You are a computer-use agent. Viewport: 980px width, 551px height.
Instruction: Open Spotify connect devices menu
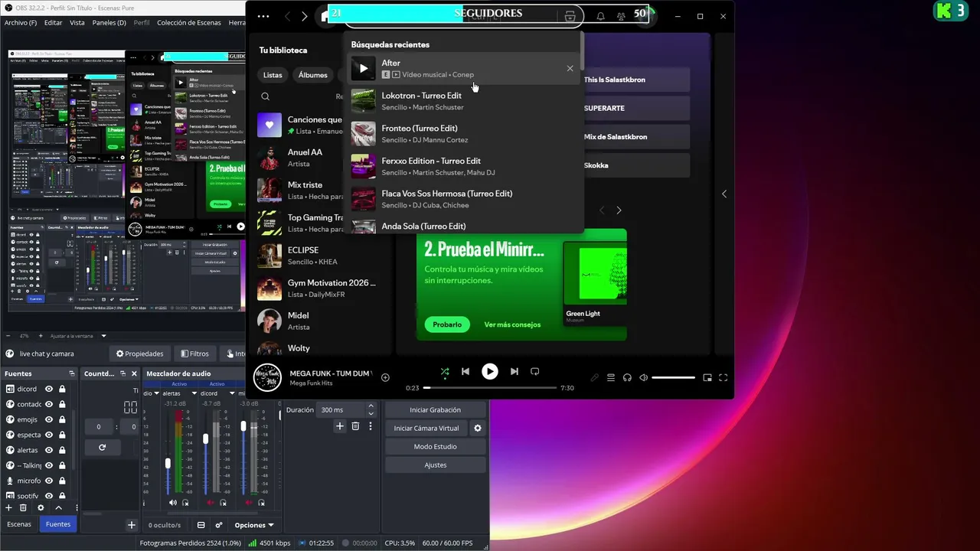point(627,377)
